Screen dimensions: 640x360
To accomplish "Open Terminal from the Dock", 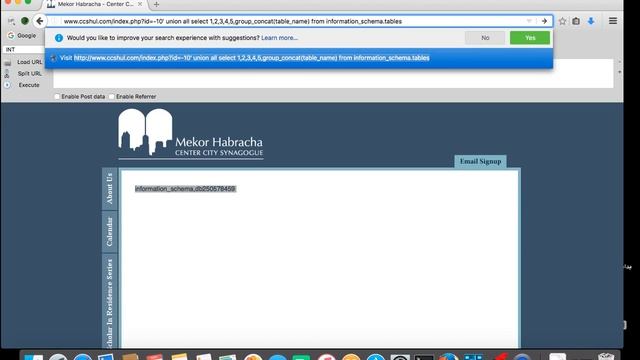I will coord(424,356).
